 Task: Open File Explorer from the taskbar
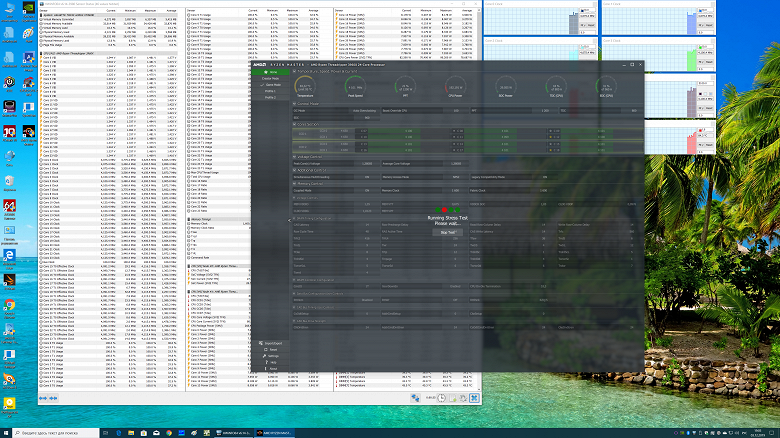[x=131, y=433]
